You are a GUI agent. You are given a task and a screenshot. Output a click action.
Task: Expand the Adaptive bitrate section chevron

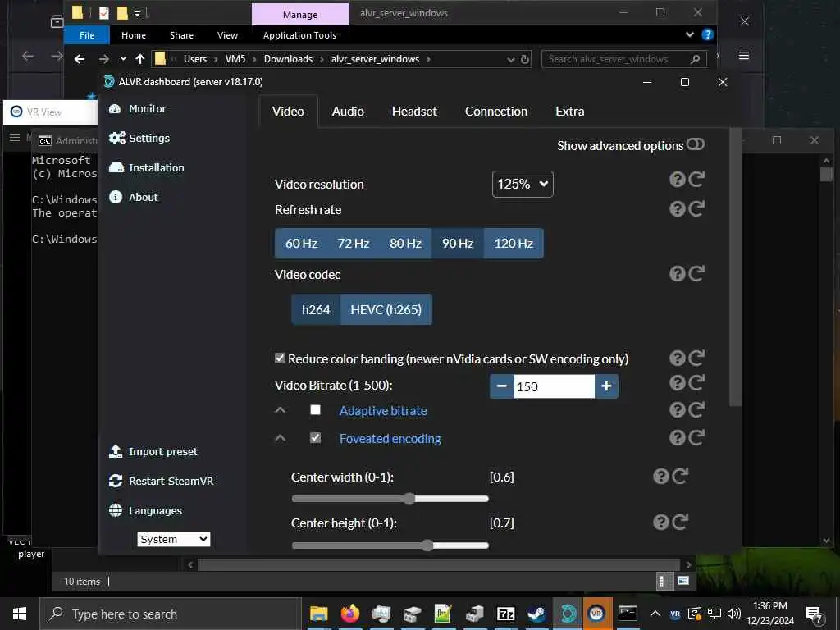281,410
